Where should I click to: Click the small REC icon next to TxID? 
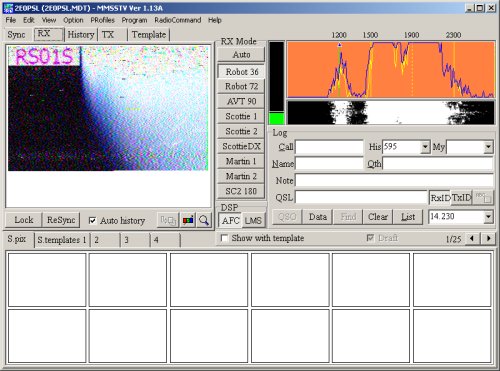coord(483,198)
